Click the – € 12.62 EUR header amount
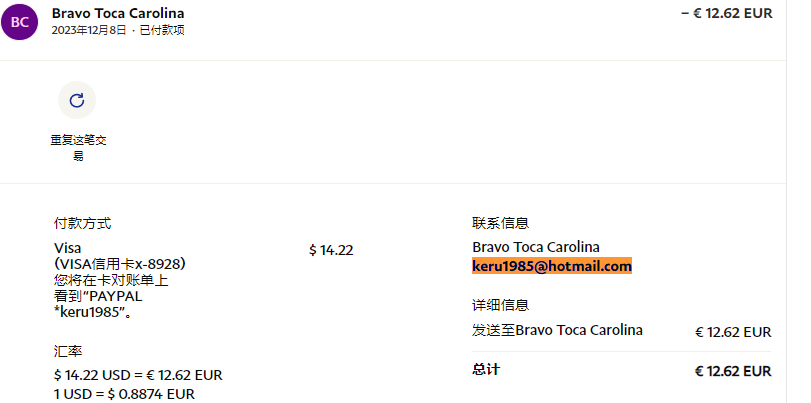The image size is (811, 403). [x=727, y=13]
